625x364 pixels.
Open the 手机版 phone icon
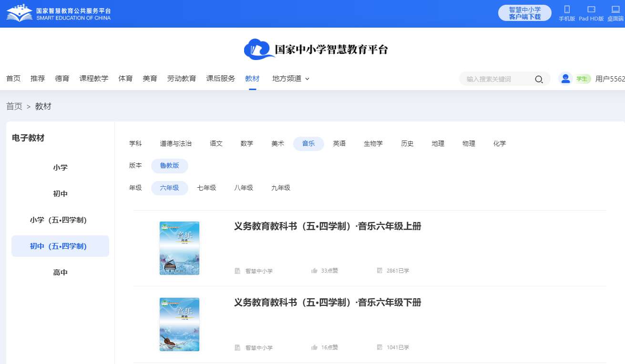click(x=567, y=9)
